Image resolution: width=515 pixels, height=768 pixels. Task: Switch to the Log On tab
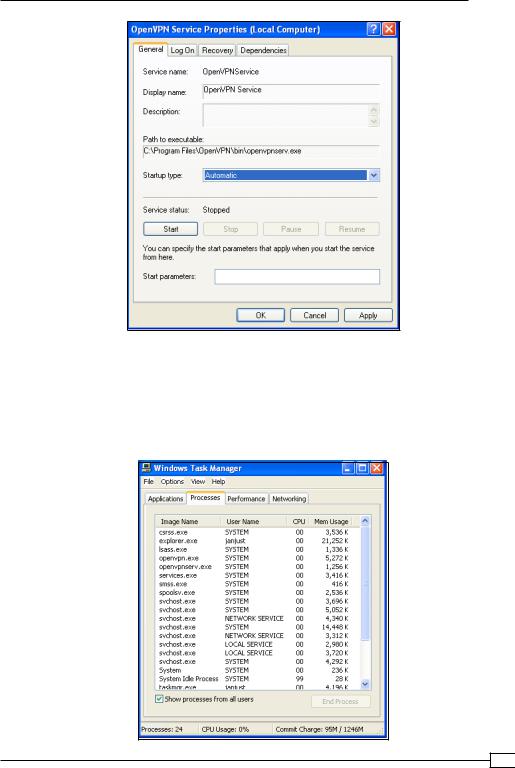[182, 50]
